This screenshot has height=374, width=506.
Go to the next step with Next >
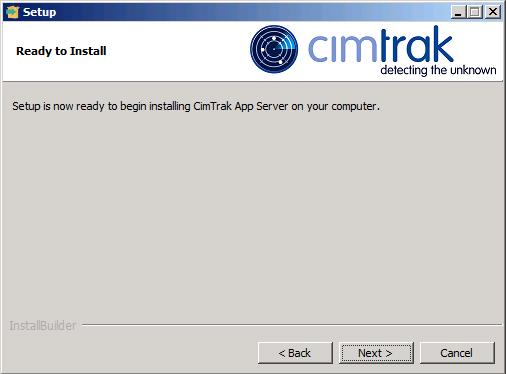coord(376,353)
